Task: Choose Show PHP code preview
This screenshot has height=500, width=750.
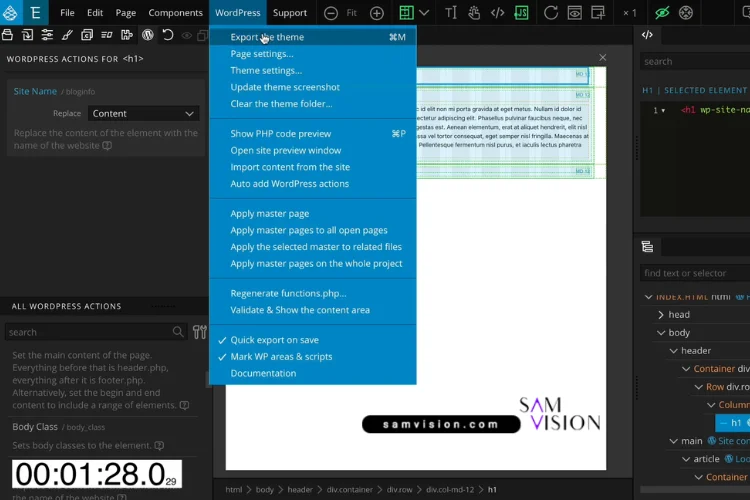Action: pos(312,133)
